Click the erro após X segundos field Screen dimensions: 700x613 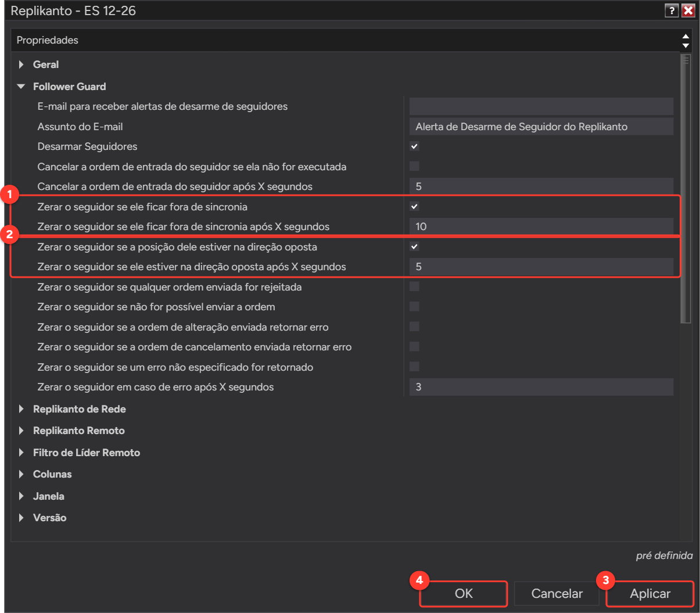click(x=541, y=387)
